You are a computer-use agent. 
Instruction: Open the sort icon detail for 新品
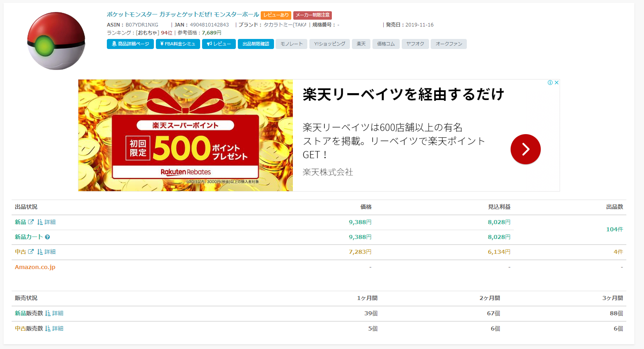[x=46, y=222]
